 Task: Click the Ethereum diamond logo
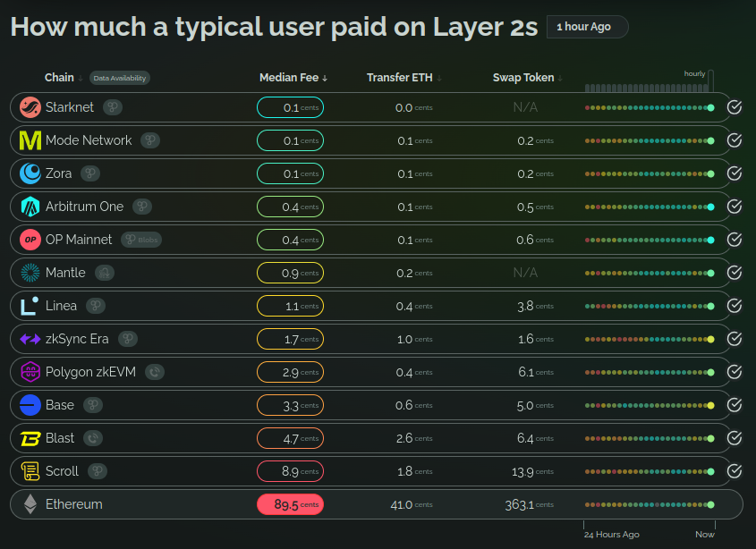30,504
